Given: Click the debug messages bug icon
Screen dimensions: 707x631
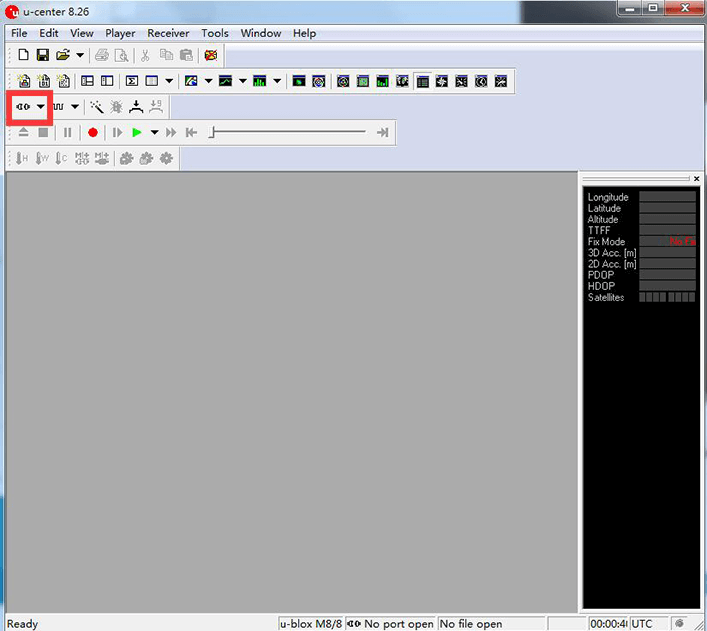Looking at the screenshot, I should (116, 107).
